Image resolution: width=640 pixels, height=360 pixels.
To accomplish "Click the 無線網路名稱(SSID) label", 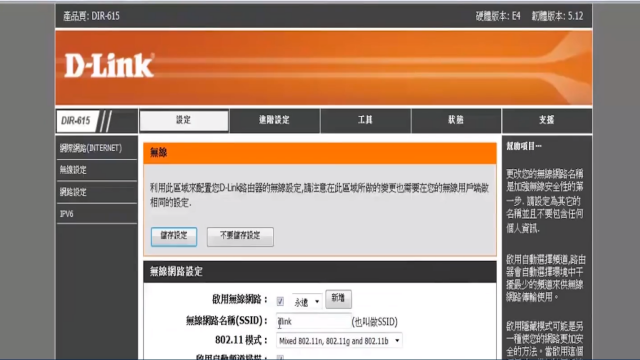I will [x=227, y=321].
